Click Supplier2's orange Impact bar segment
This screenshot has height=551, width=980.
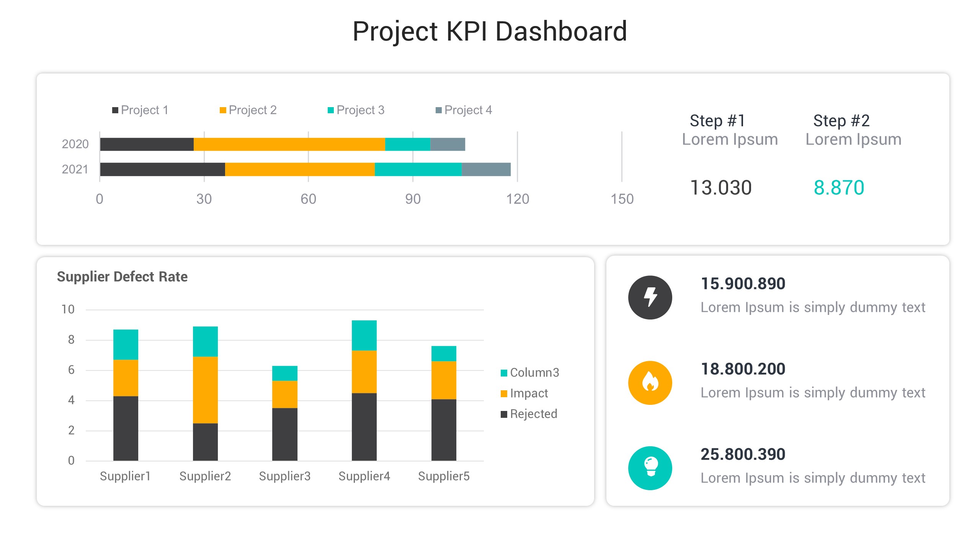205,390
